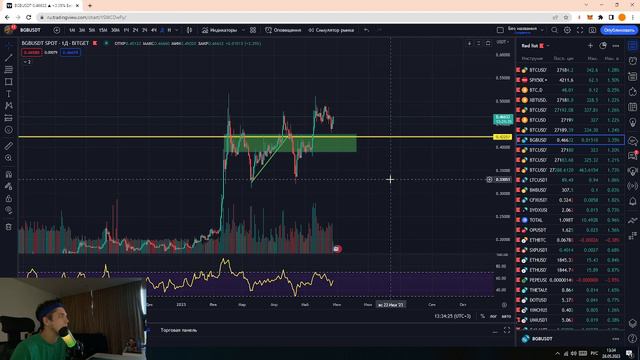Select the TOTAL watchlist row
The height and width of the screenshot is (360, 640).
(570, 220)
